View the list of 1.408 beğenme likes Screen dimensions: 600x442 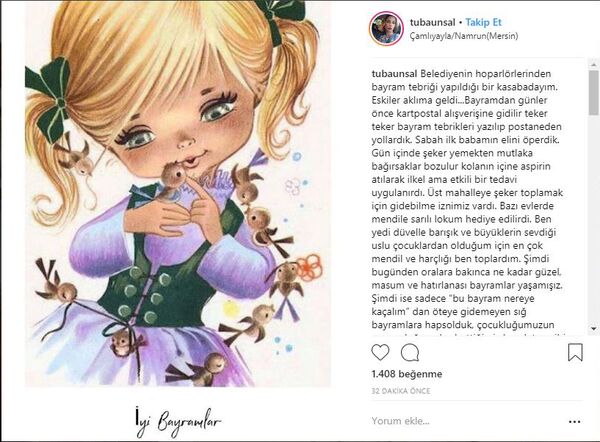(407, 374)
